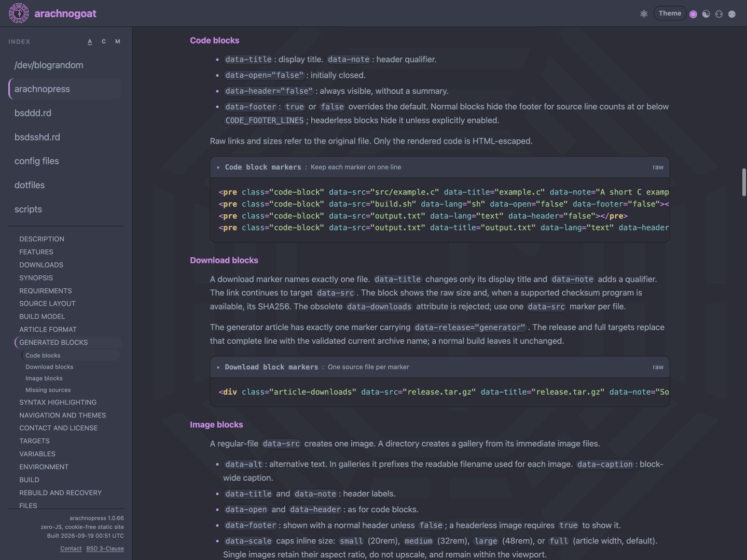Jump to FEATURES section
Screen dimensions: 747x560
pos(36,252)
